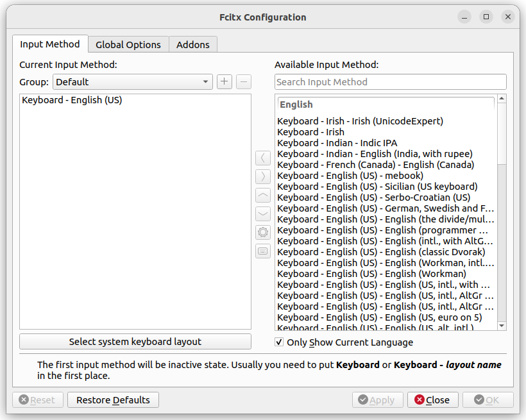526x420 pixels.
Task: Click the available list scrollbar thumb
Action: [x=502, y=133]
